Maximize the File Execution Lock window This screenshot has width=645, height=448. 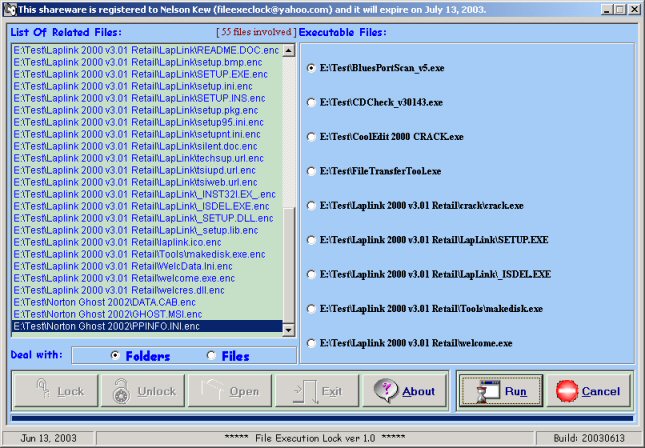click(x=619, y=9)
